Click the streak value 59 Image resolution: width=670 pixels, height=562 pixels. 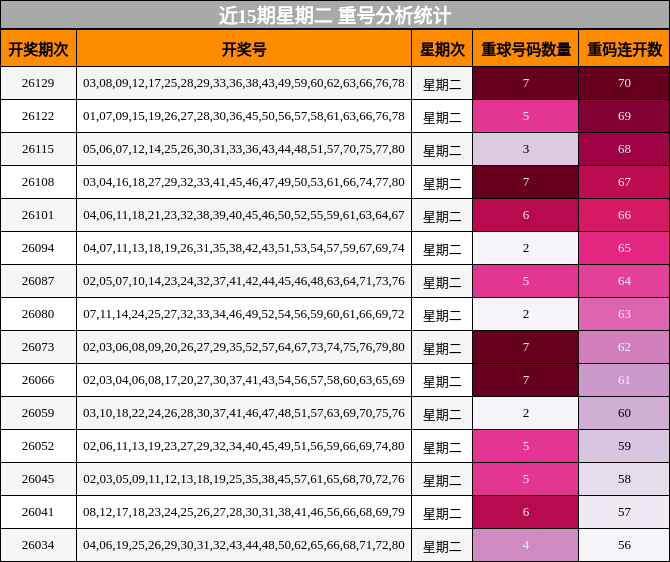pyautogui.click(x=624, y=446)
